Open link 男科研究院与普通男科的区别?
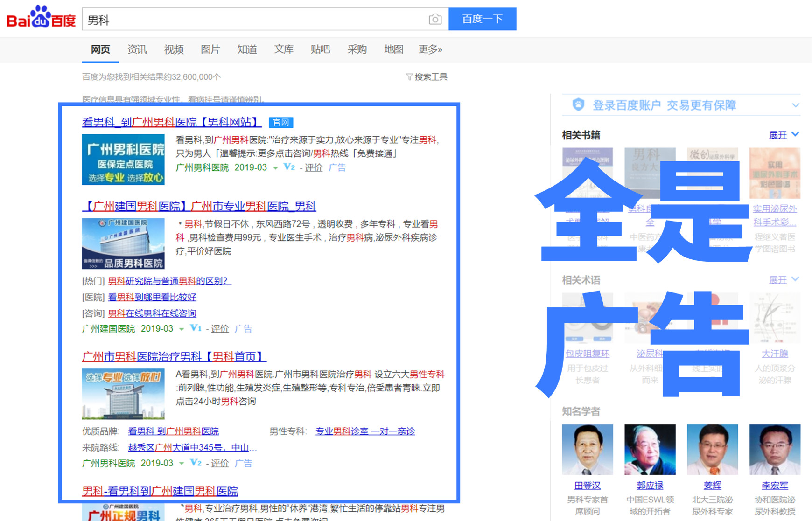Screen dimensions: 812x521 (x=169, y=281)
